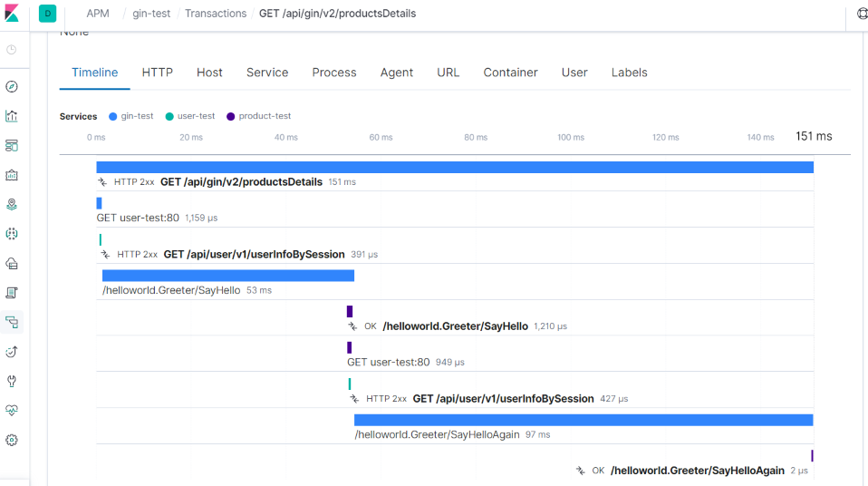Go to Transactions breadcrumb
The width and height of the screenshot is (868, 486).
[216, 14]
